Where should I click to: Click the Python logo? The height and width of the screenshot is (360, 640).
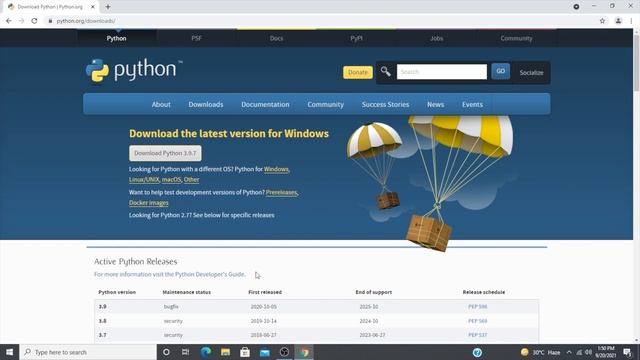(134, 70)
